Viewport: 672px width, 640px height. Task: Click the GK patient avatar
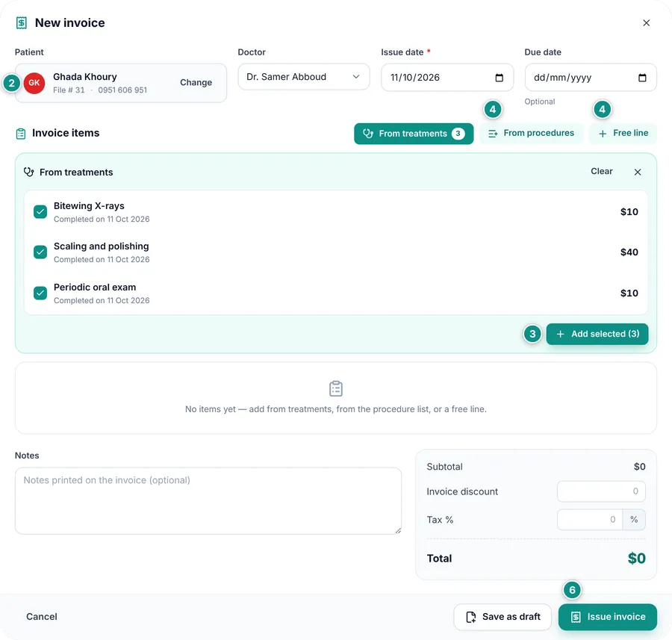[34, 83]
